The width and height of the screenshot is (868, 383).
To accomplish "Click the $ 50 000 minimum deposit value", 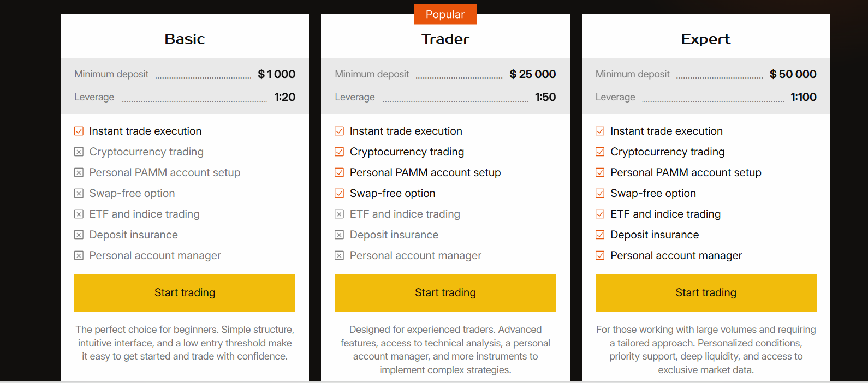I will [793, 74].
